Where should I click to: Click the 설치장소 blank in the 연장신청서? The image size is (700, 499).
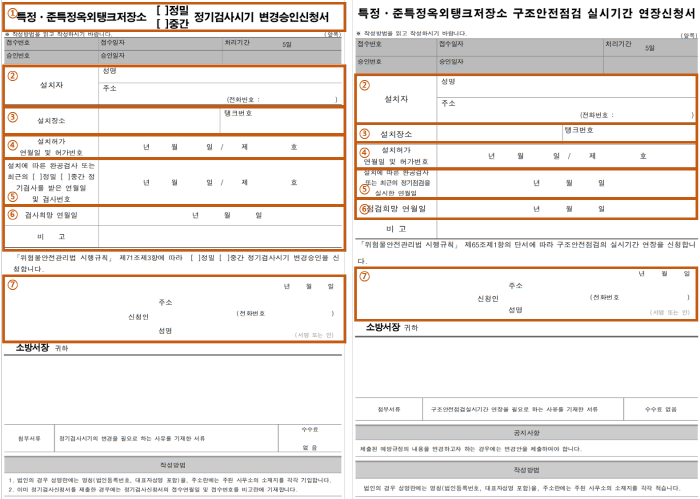(x=500, y=133)
